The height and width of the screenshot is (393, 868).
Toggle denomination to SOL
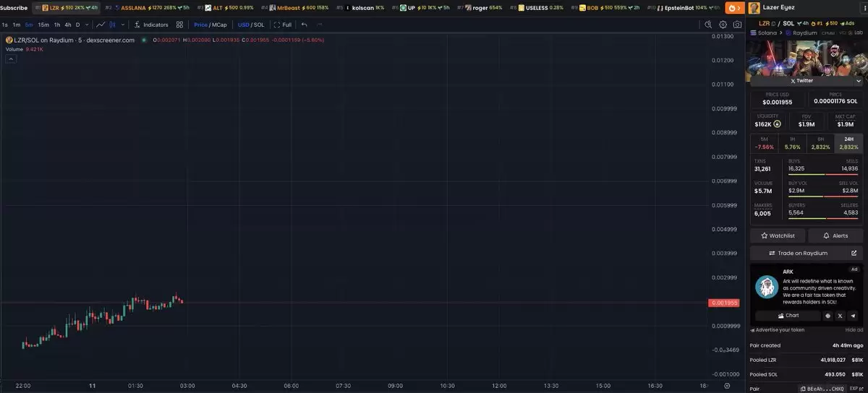[259, 25]
